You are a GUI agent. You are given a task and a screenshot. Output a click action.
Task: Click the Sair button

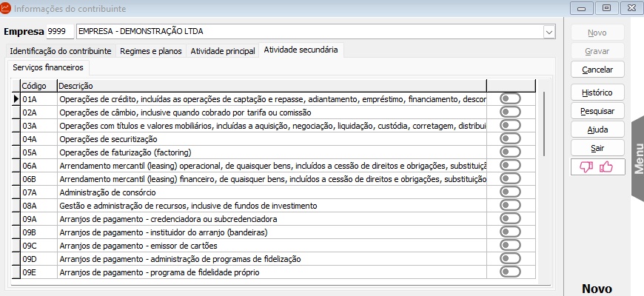pos(597,148)
